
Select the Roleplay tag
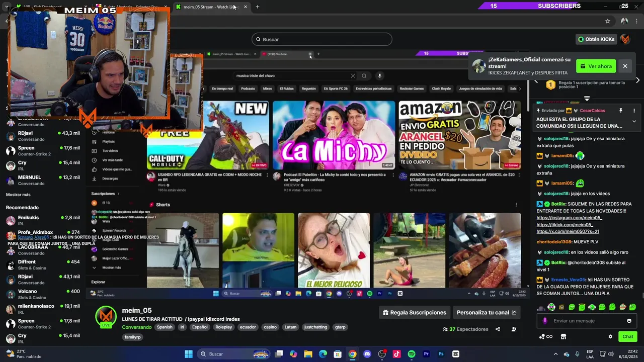[x=224, y=327]
